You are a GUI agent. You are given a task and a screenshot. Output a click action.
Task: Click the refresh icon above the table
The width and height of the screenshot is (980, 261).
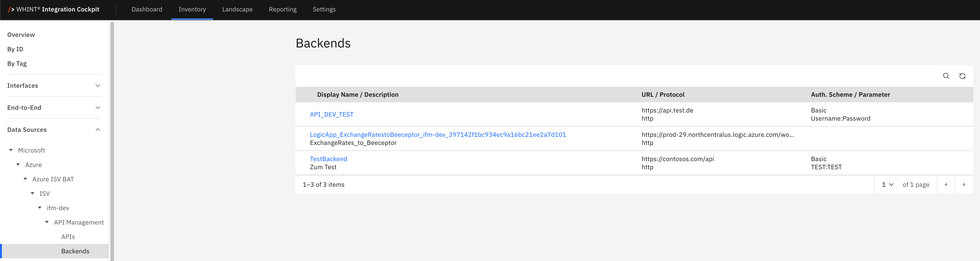click(x=962, y=76)
